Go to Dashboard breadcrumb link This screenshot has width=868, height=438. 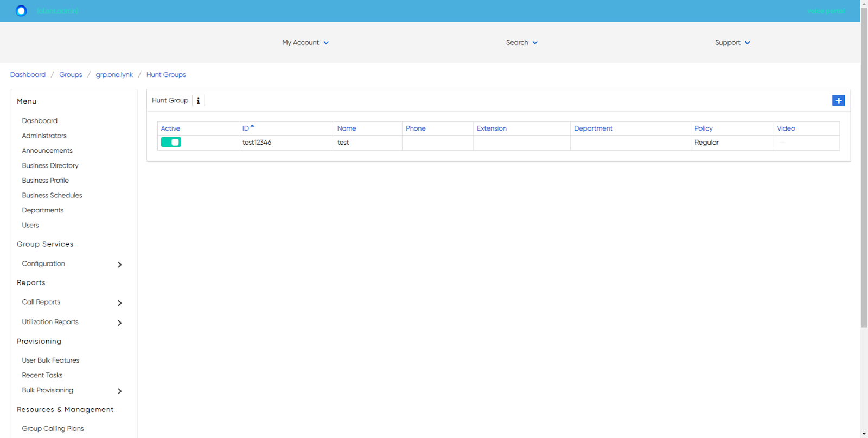click(28, 75)
